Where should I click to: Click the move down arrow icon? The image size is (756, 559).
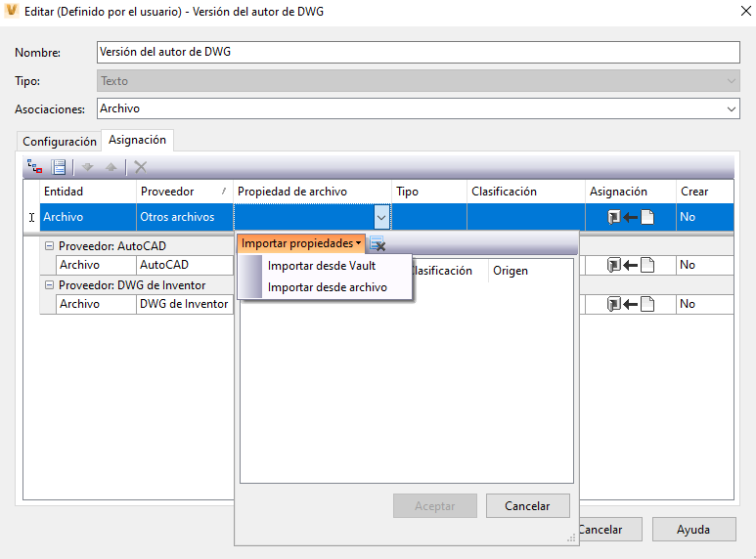point(87,167)
